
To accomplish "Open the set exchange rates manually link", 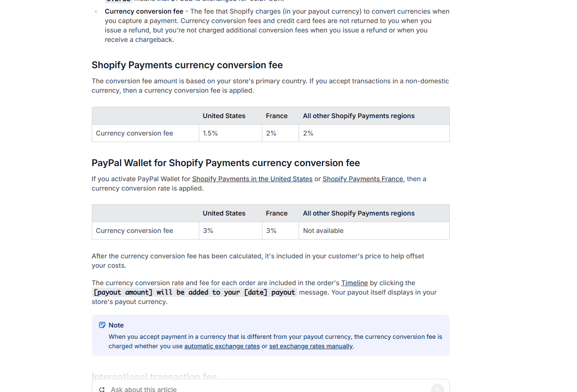I will [x=311, y=346].
